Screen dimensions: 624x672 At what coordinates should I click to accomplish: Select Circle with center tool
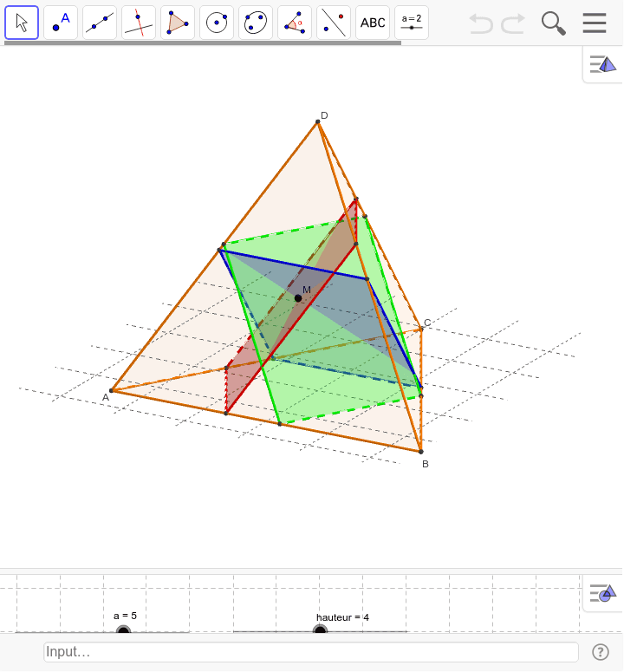tap(217, 23)
